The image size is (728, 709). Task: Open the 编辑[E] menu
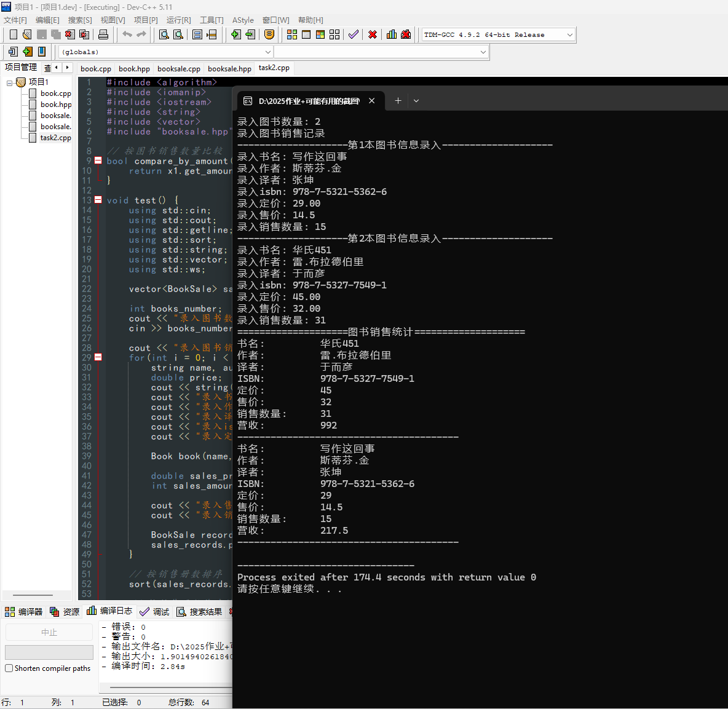click(x=47, y=20)
